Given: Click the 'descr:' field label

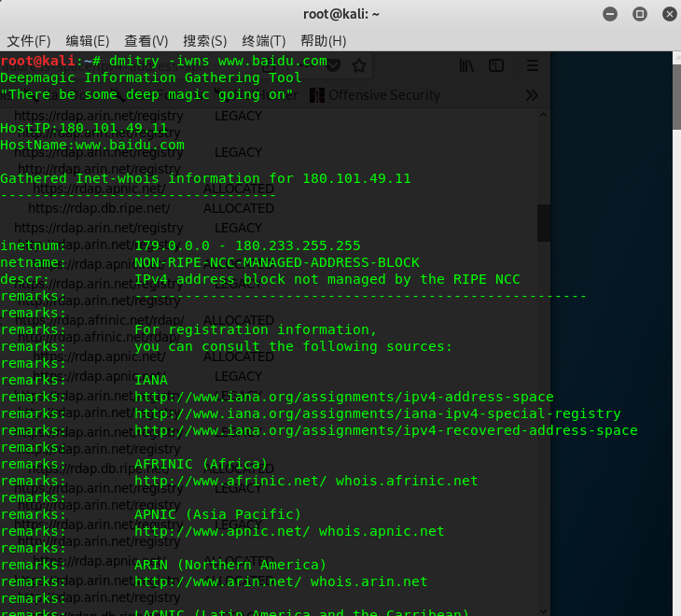Looking at the screenshot, I should pos(25,279).
